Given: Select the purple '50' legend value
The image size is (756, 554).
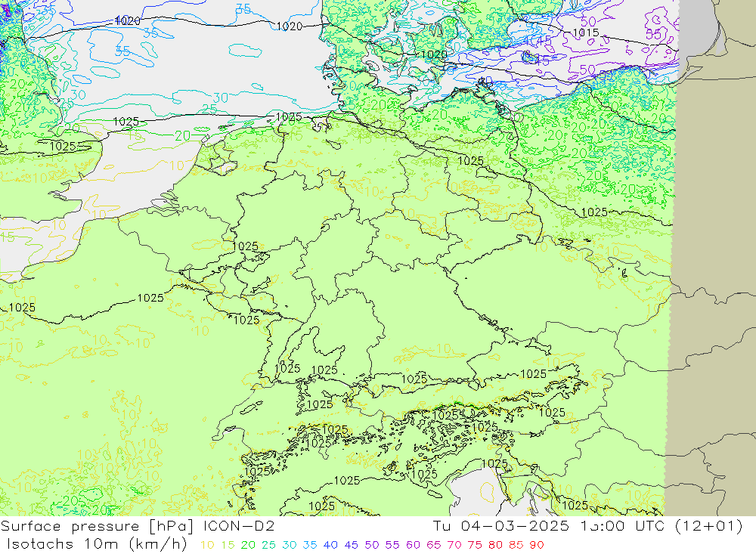Looking at the screenshot, I should pyautogui.click(x=372, y=545).
